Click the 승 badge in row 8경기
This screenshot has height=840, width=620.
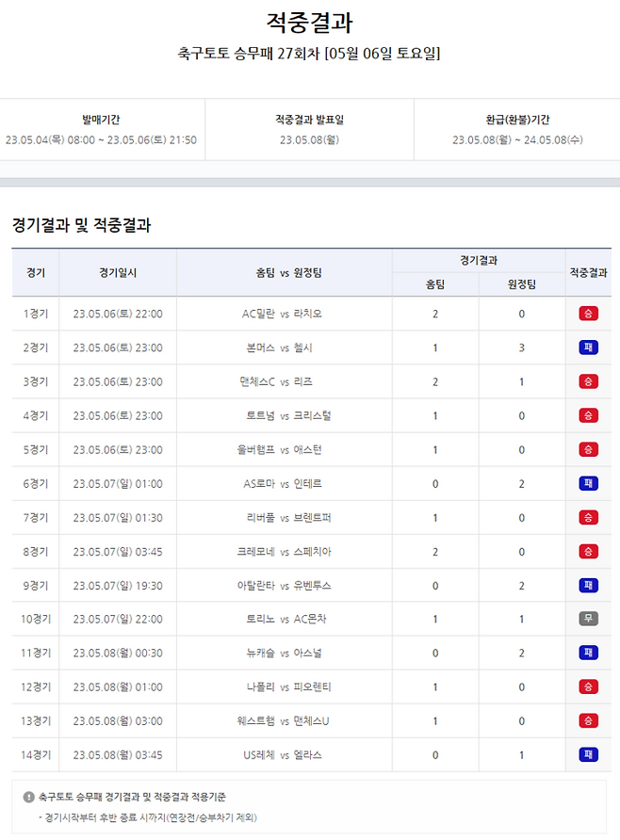coord(588,551)
